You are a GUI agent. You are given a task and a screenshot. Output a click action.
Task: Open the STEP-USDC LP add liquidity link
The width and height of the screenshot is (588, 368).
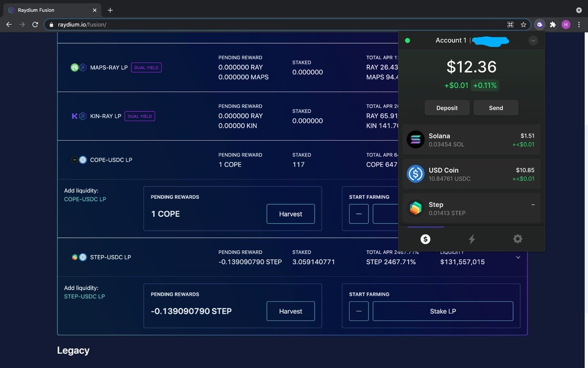click(x=84, y=296)
